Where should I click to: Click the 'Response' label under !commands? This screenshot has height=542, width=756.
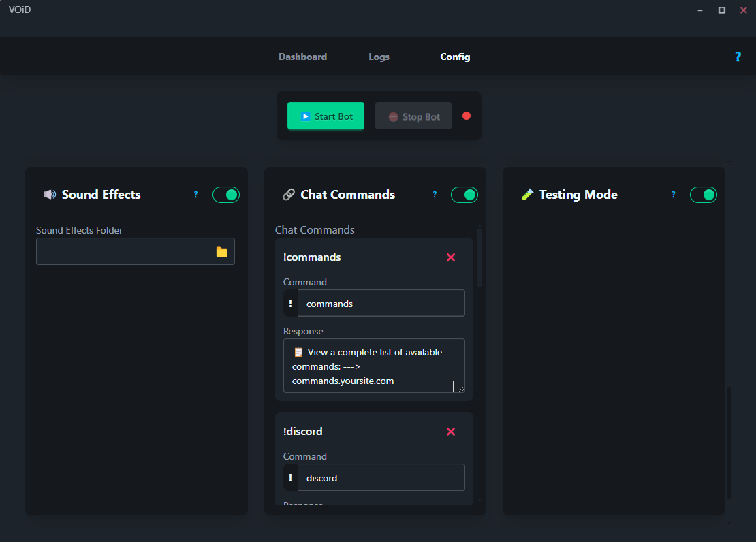click(x=303, y=332)
